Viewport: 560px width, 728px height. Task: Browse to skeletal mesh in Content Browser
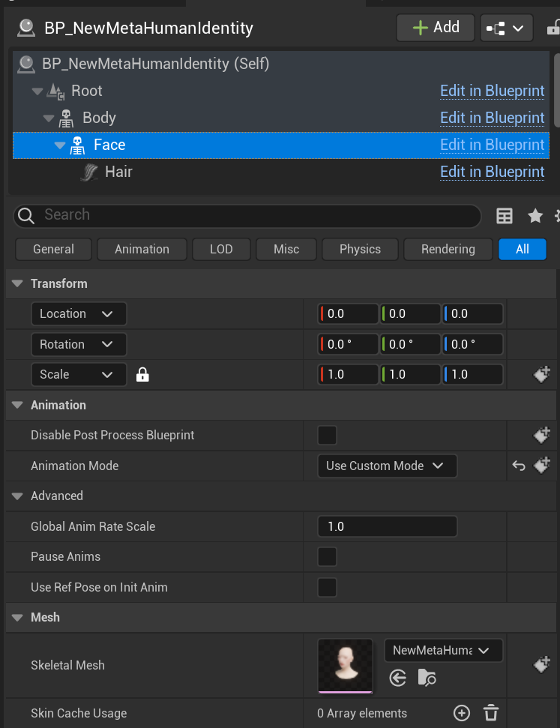click(x=427, y=678)
